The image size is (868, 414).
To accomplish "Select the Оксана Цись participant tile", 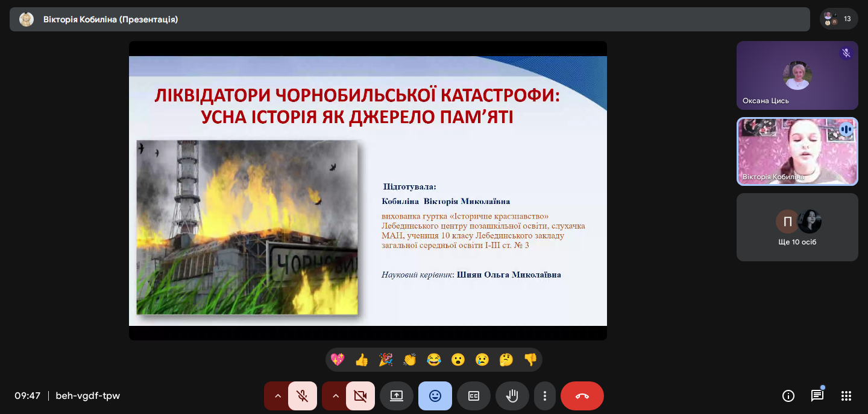I will click(797, 75).
